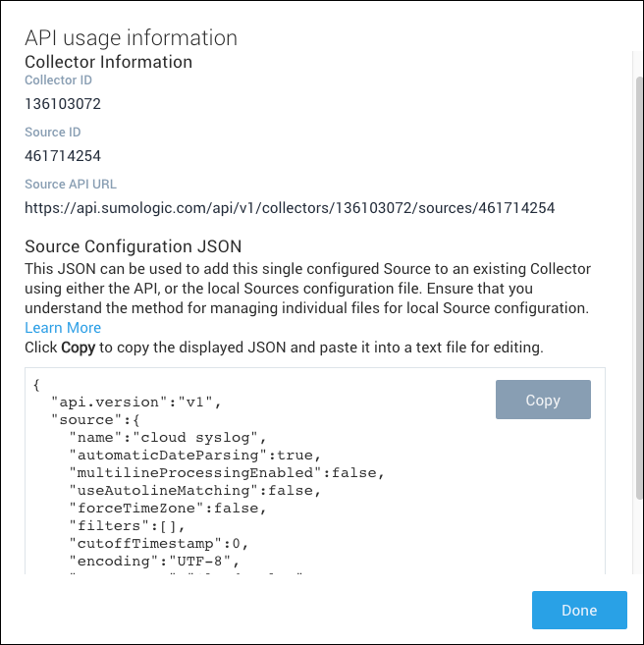Select the Source ID value 461714254
The image size is (644, 645).
[63, 155]
